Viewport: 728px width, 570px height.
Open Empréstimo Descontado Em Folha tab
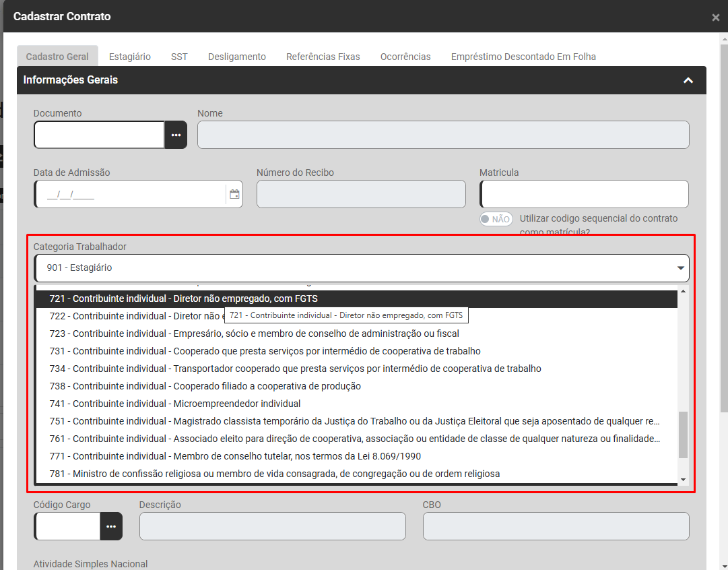point(523,57)
